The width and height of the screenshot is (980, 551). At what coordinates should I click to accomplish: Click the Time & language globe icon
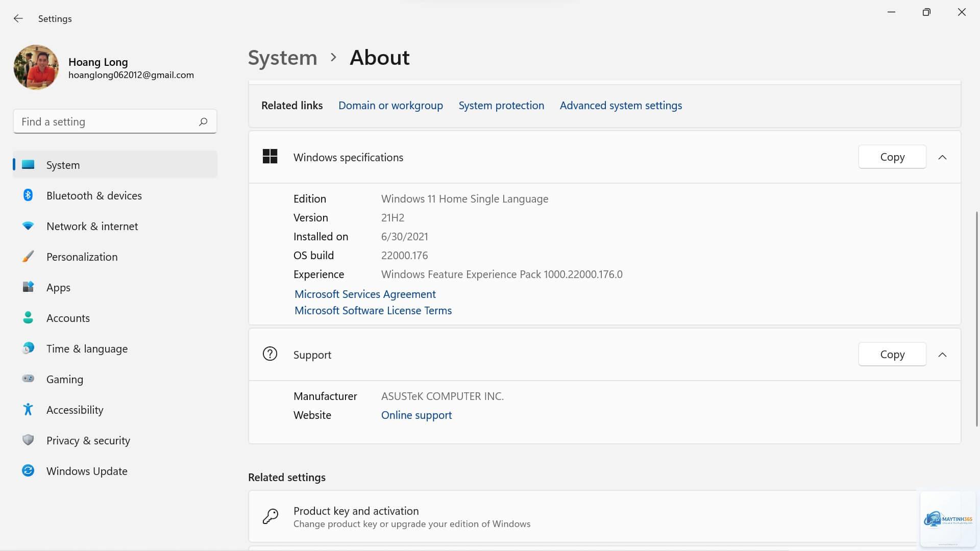[28, 348]
